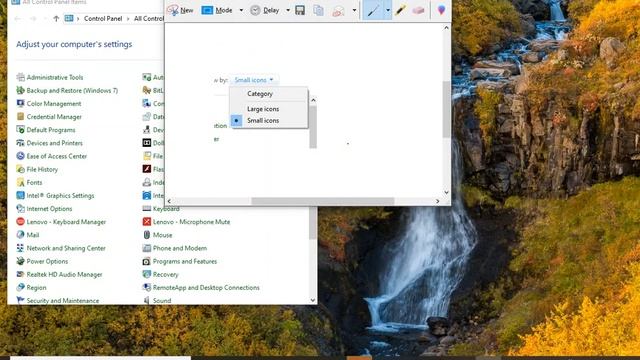This screenshot has height=360, width=640.
Task: Click Snipping Tool horizontal scrollbar left arrow
Action: coord(169,201)
